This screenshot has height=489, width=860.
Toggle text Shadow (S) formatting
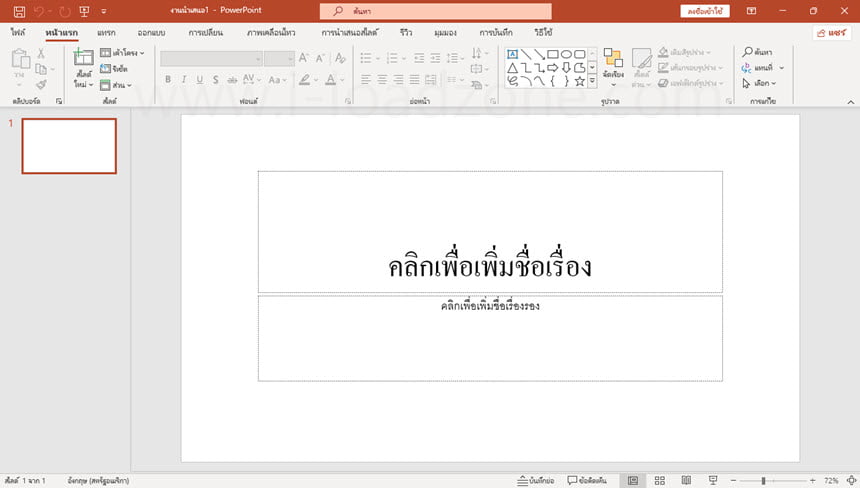pos(216,80)
